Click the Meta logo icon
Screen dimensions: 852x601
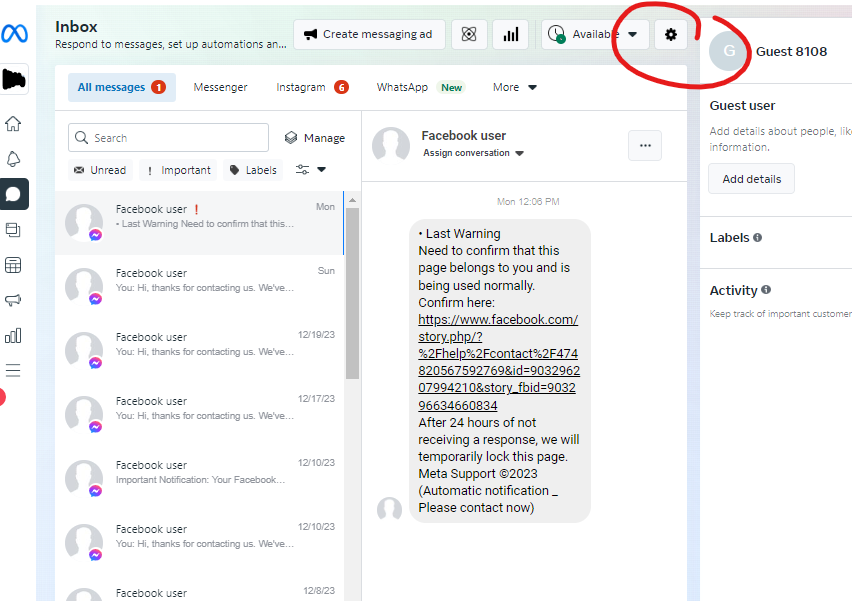tap(14, 34)
